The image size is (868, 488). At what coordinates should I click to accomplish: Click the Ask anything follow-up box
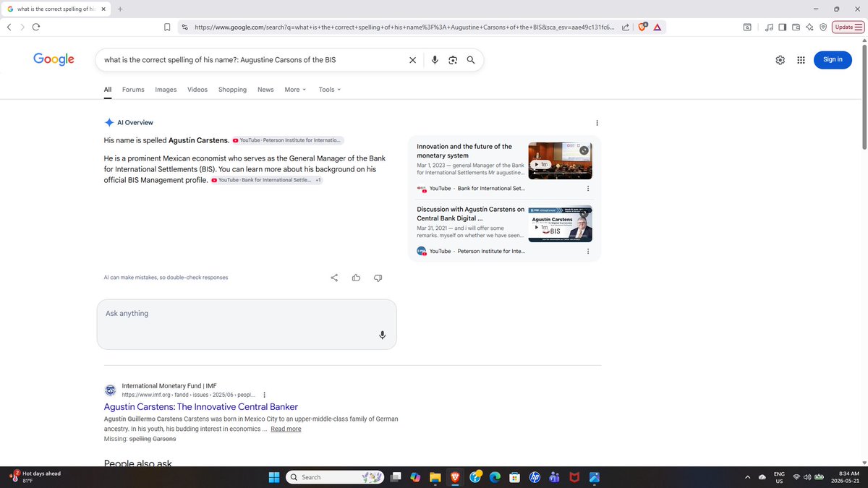click(247, 324)
